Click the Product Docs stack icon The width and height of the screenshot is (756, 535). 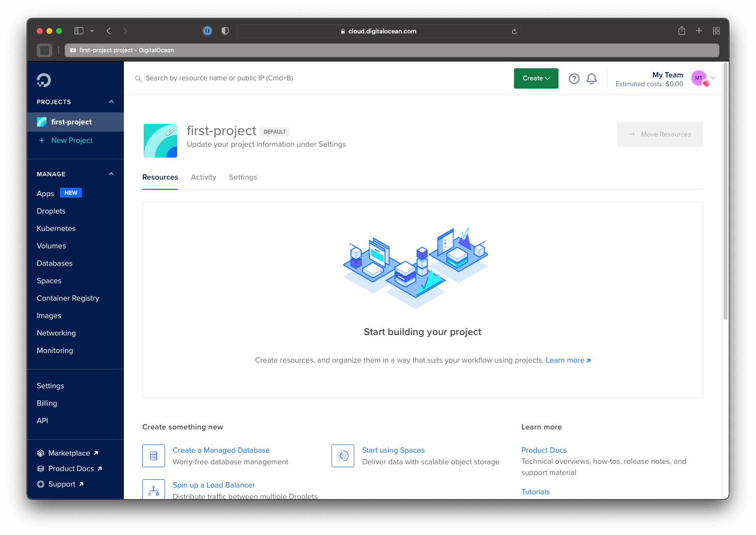point(41,469)
